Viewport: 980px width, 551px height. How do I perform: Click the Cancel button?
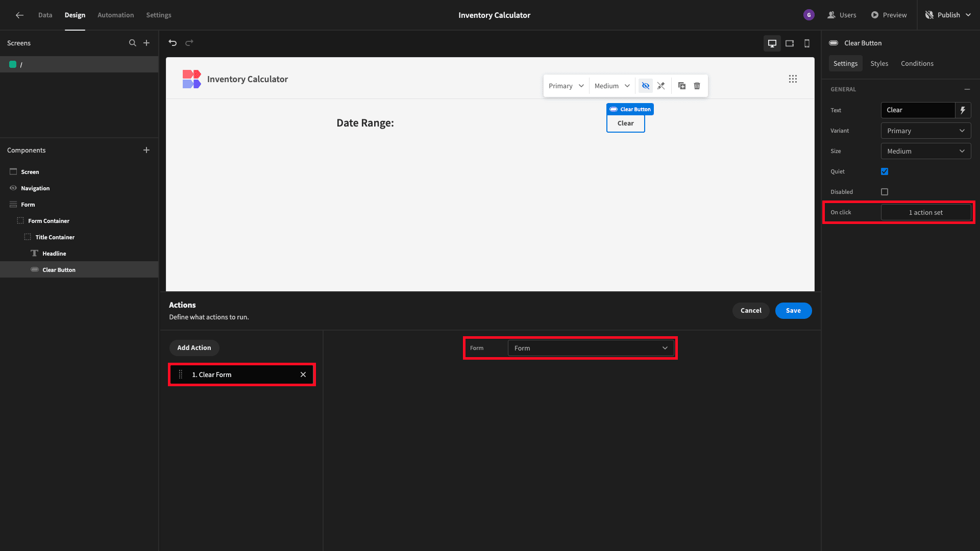[x=751, y=311]
